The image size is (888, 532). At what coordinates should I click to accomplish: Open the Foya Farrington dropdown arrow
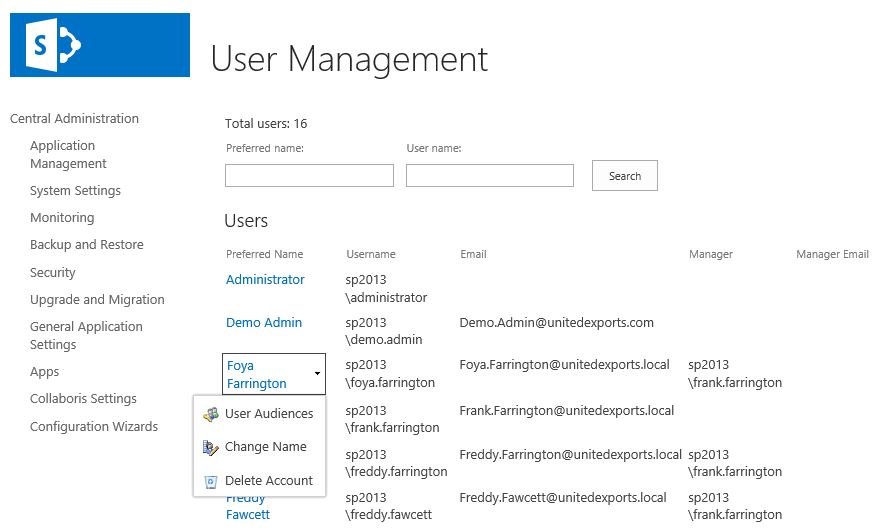(x=317, y=374)
